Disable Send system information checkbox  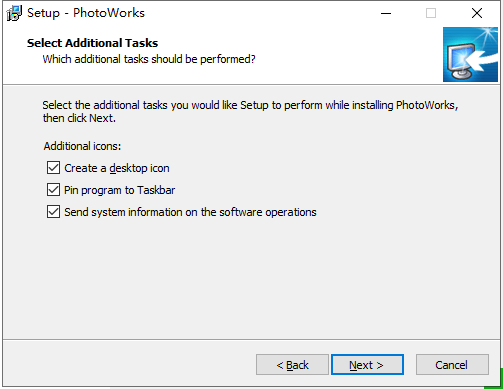pyautogui.click(x=53, y=212)
